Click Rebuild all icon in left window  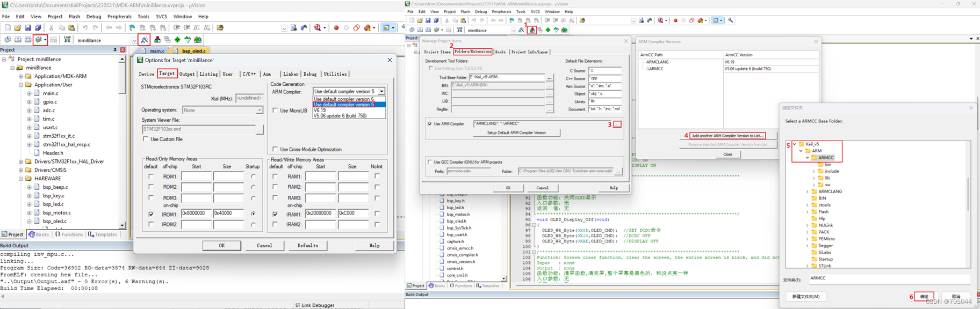[x=28, y=40]
